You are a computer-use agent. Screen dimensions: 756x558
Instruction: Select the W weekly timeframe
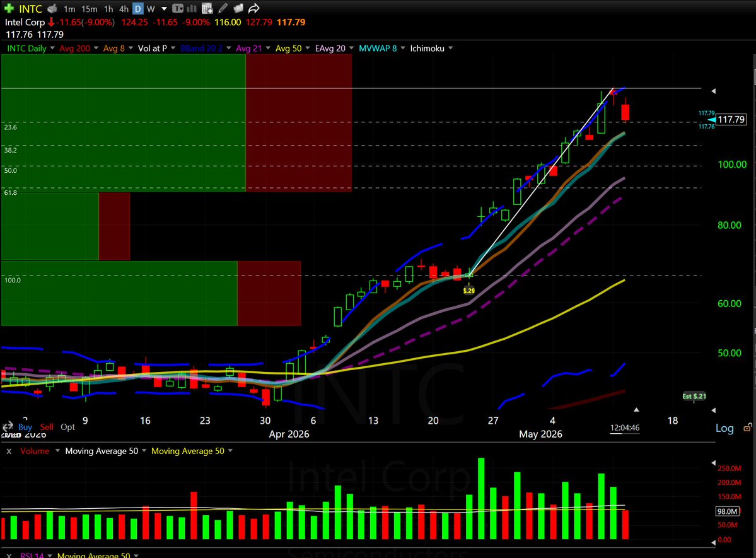pyautogui.click(x=151, y=9)
